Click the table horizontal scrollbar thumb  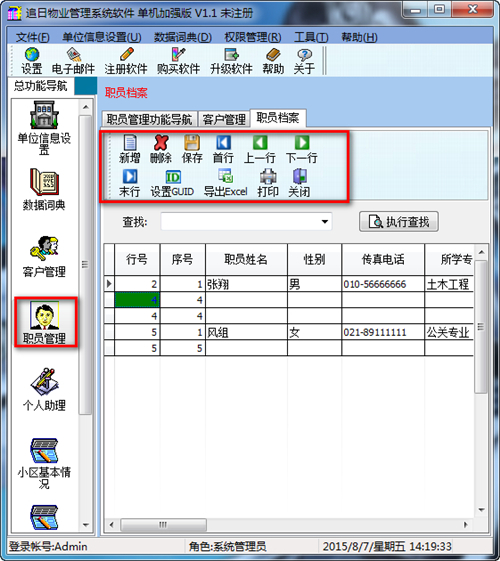tap(163, 525)
